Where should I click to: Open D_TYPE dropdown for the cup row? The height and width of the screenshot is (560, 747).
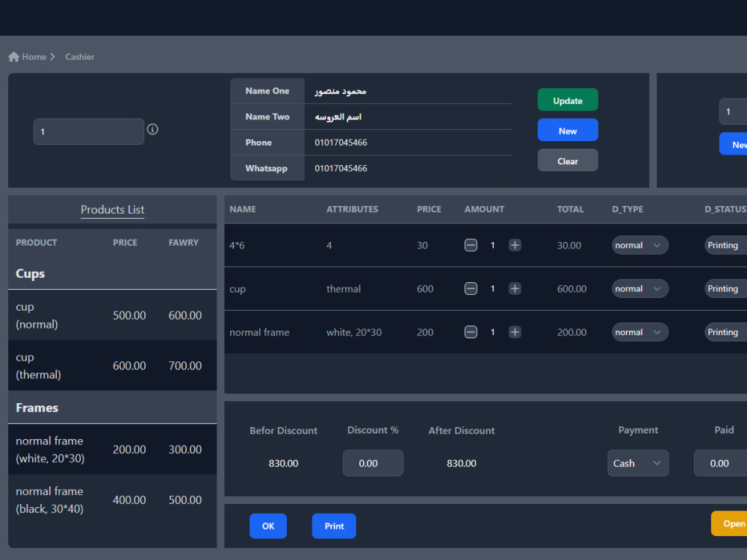tap(640, 288)
